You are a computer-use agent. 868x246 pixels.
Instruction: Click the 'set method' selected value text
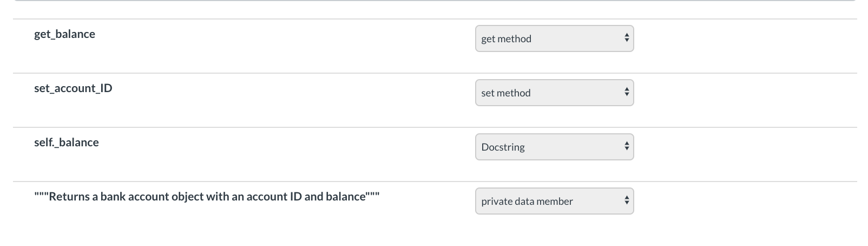pos(505,93)
